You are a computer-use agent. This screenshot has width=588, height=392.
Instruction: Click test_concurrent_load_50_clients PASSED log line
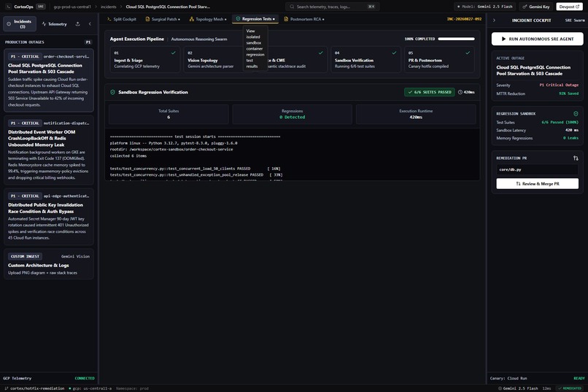[195, 169]
